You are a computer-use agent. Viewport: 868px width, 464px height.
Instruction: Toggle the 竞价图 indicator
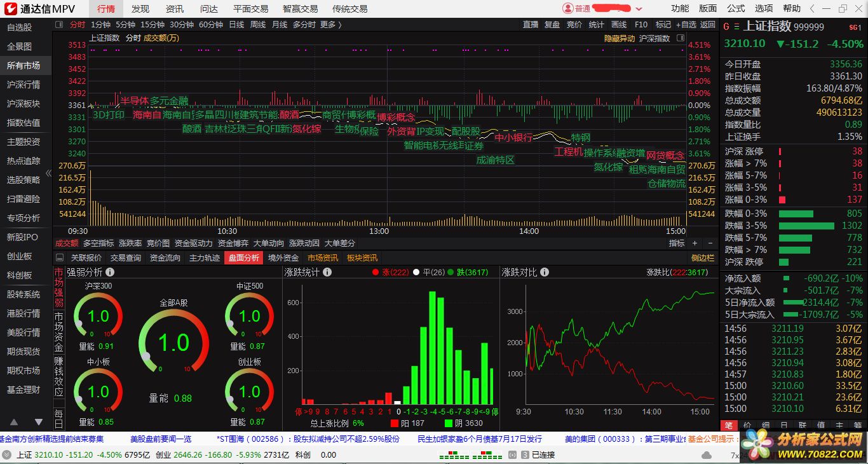click(x=158, y=243)
